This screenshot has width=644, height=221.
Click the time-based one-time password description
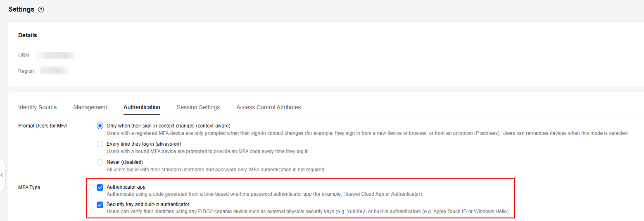click(x=265, y=194)
